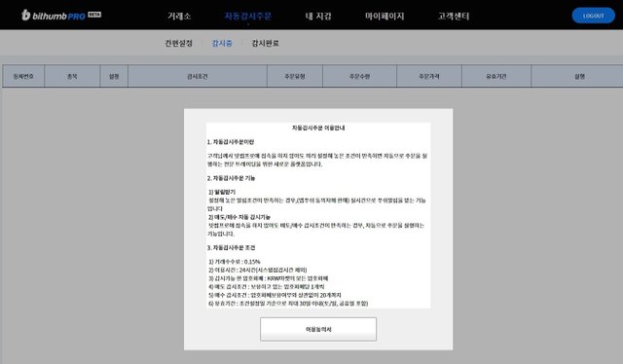Click the 종목 column header
This screenshot has width=623, height=364.
(72, 76)
